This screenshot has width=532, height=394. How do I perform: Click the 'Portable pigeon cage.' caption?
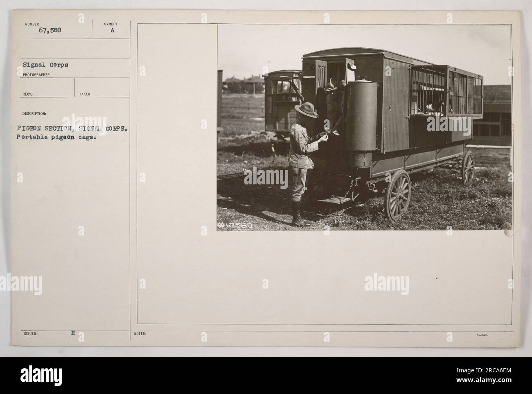(56, 138)
